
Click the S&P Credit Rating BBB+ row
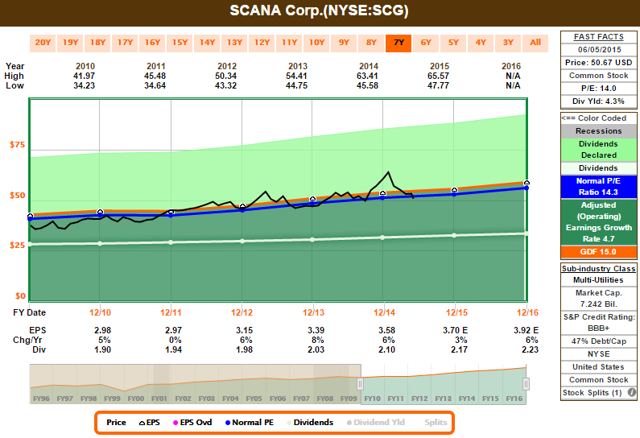coord(598,322)
